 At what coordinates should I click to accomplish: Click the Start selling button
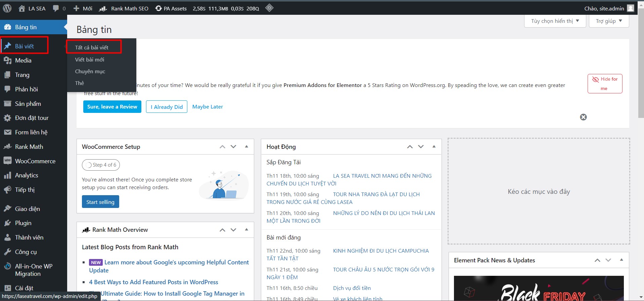100,202
